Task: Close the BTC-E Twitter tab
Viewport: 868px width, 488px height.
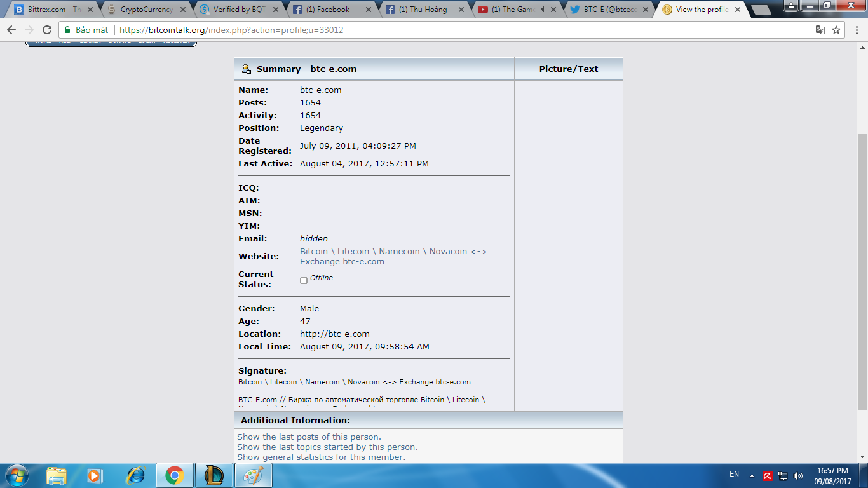Action: point(647,10)
